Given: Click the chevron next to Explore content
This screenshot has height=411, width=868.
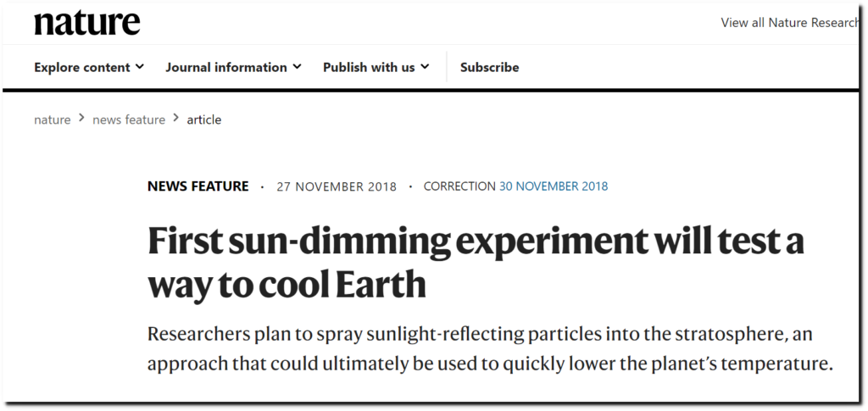Looking at the screenshot, I should [x=140, y=67].
